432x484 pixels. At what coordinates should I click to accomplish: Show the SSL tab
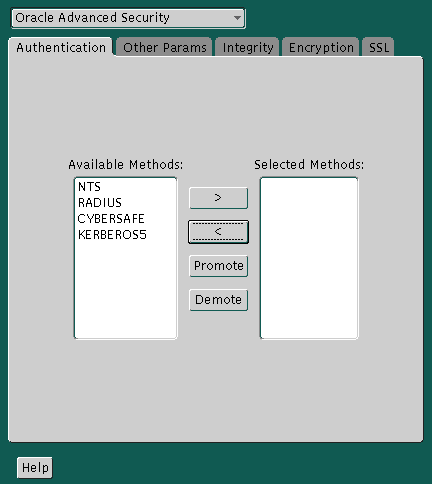point(379,48)
